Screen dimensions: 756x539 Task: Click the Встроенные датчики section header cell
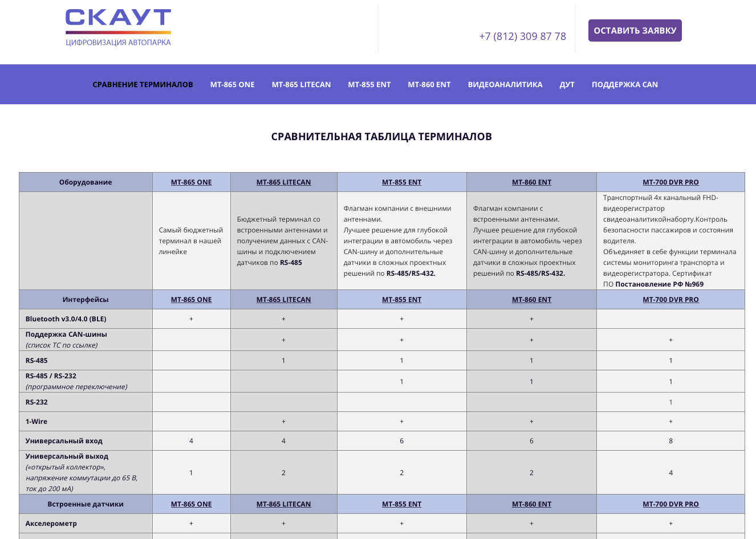[86, 504]
